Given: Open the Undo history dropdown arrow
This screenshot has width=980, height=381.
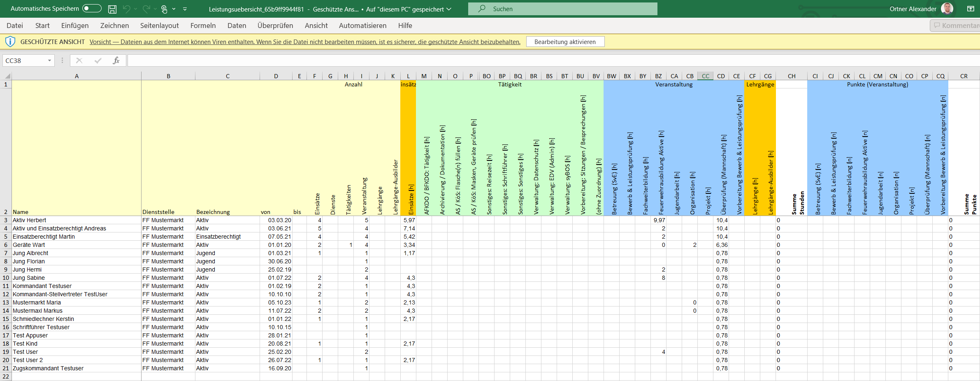Looking at the screenshot, I should click(135, 9).
